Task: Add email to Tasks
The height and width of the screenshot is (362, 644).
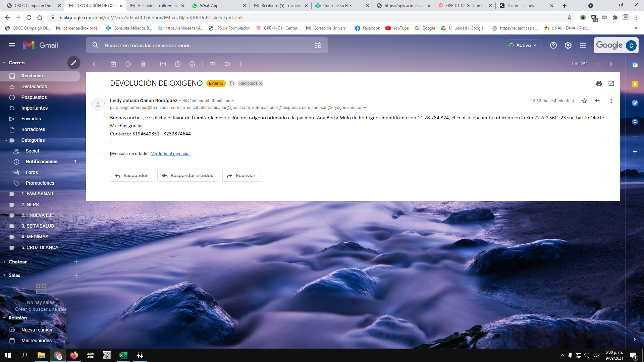Action: 193,64
